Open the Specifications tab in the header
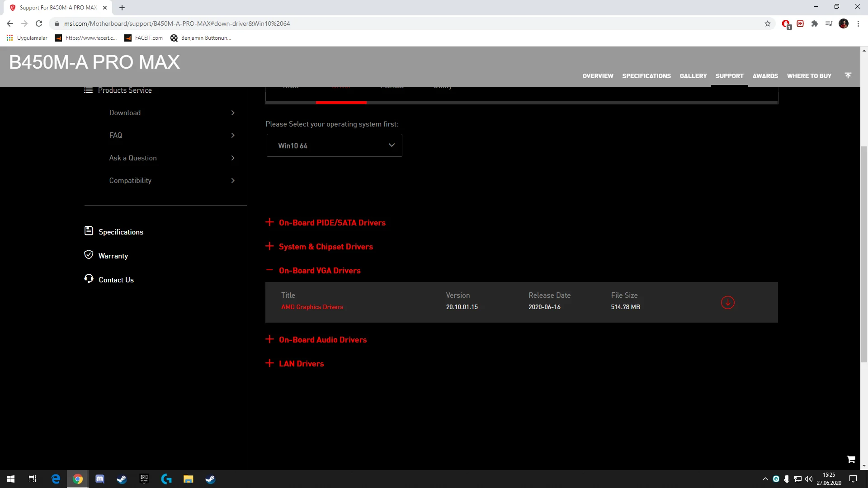Screen dimensions: 868x488 646,76
